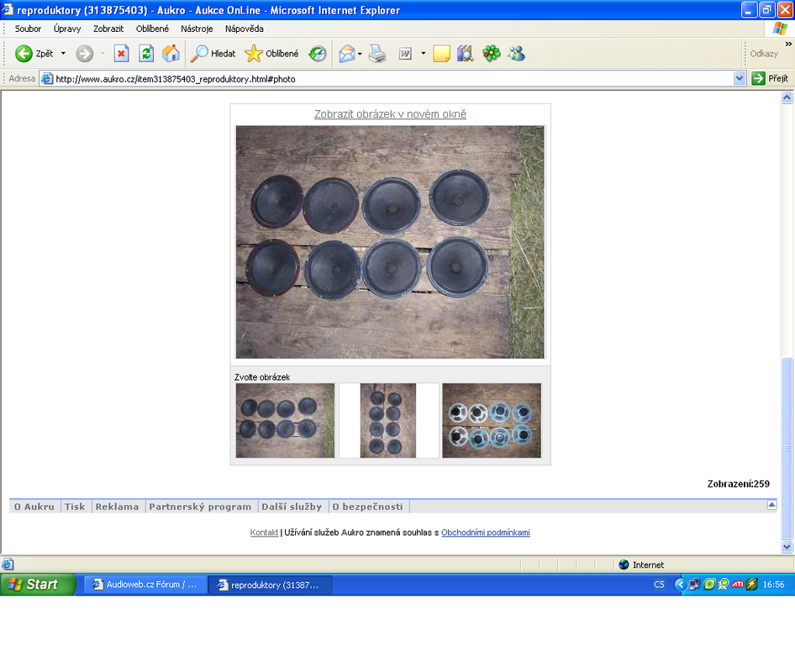The width and height of the screenshot is (795, 672).
Task: Expand the Odkazy links toolbar chevron
Action: [x=788, y=44]
